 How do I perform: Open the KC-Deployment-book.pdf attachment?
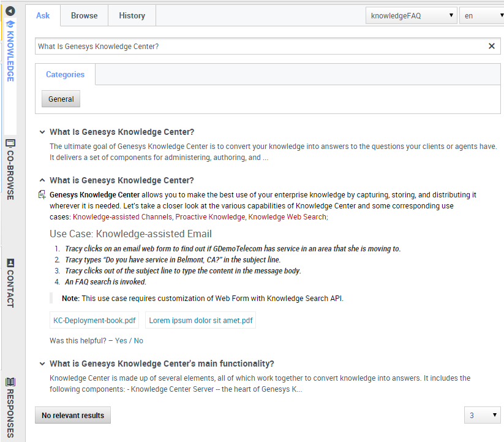click(x=94, y=320)
